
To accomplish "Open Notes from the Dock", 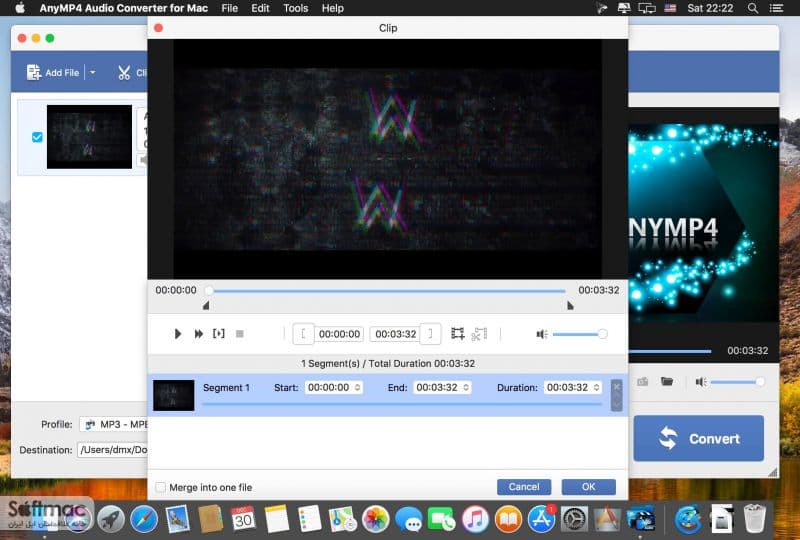I will (277, 520).
